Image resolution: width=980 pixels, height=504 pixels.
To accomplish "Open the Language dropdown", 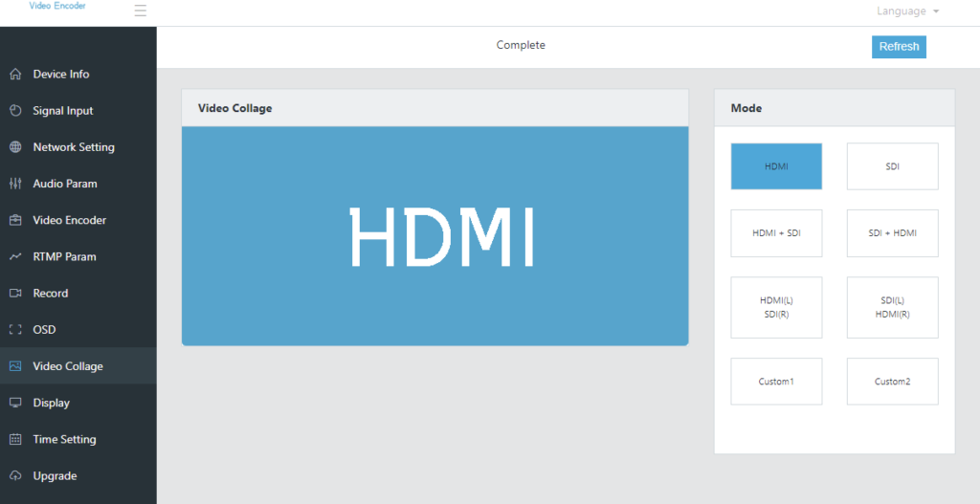I will click(x=907, y=11).
